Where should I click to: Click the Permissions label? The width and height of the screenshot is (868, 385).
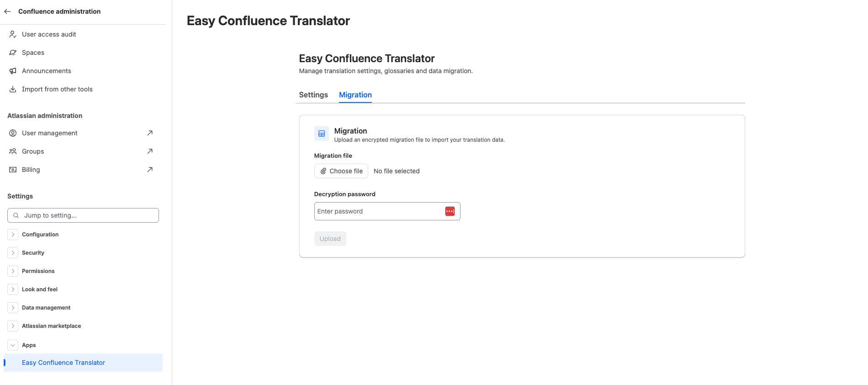coord(38,271)
